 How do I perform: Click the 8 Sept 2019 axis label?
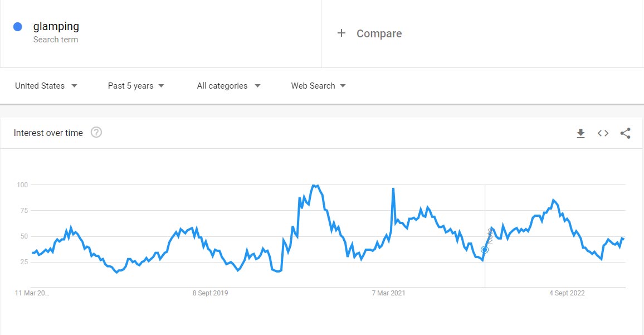(x=211, y=293)
